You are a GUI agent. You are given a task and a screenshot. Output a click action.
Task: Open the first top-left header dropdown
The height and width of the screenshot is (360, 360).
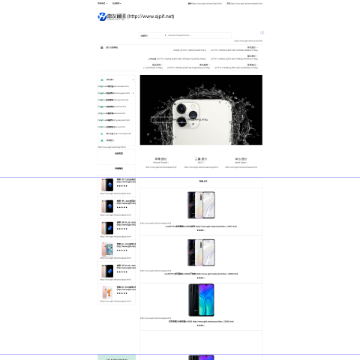(x=102, y=3)
